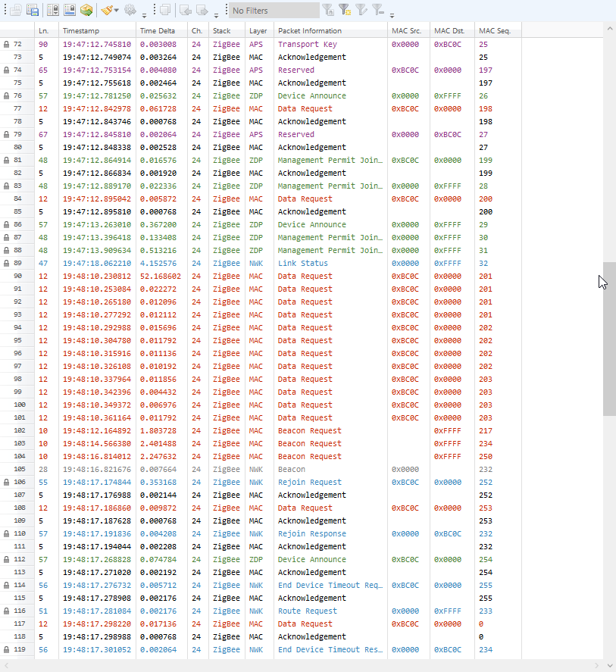Click the lock icon on row 116
Image resolution: width=616 pixels, height=672 pixels.
click(x=6, y=611)
